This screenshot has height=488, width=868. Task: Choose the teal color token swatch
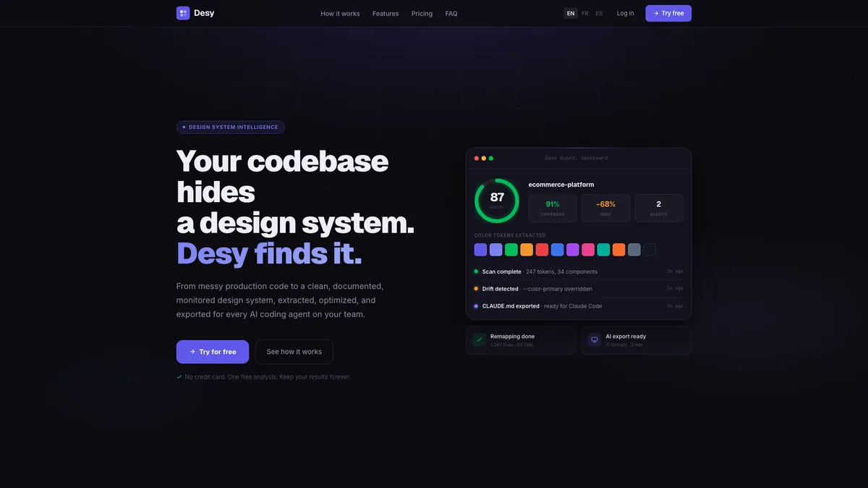[x=603, y=250]
